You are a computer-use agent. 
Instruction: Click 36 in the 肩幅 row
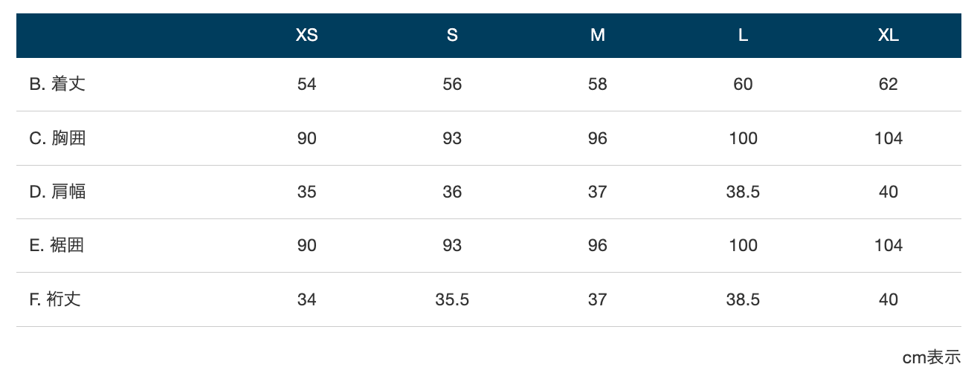tap(452, 192)
